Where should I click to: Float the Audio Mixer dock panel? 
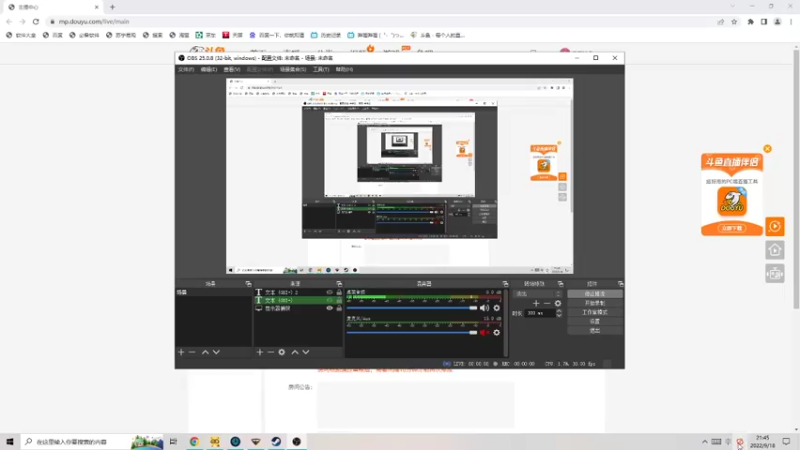pos(506,284)
